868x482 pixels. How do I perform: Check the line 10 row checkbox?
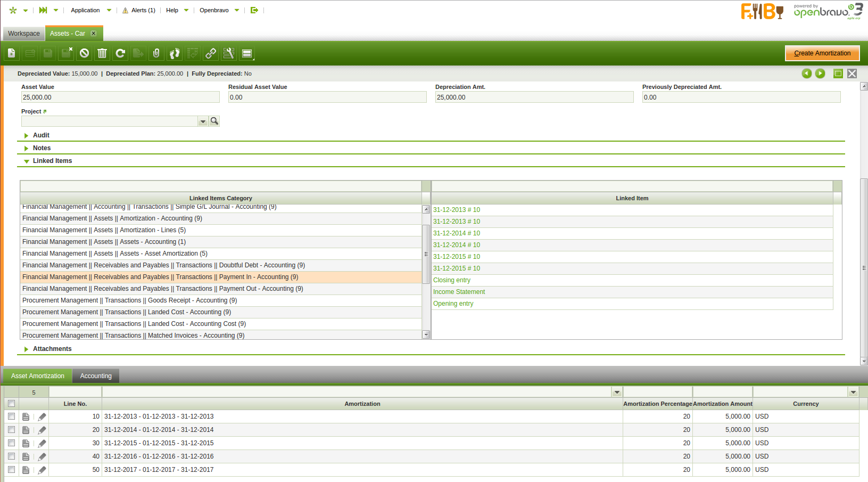11,416
